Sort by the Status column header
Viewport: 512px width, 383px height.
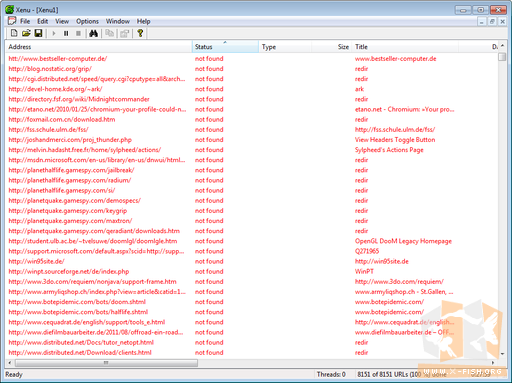[225, 47]
